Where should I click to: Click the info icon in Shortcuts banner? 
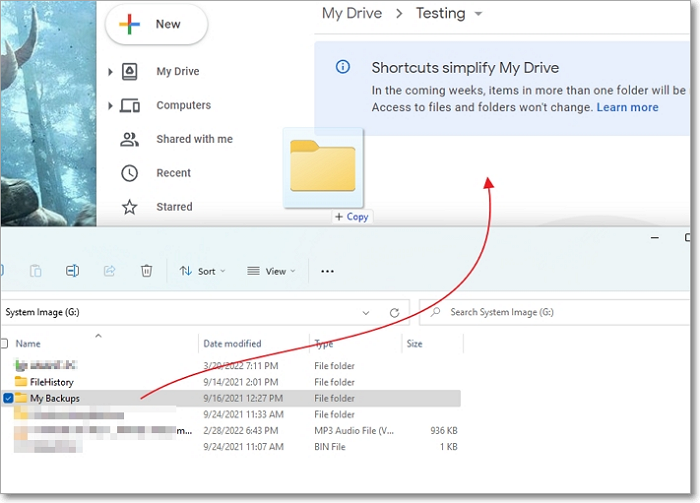coord(343,68)
